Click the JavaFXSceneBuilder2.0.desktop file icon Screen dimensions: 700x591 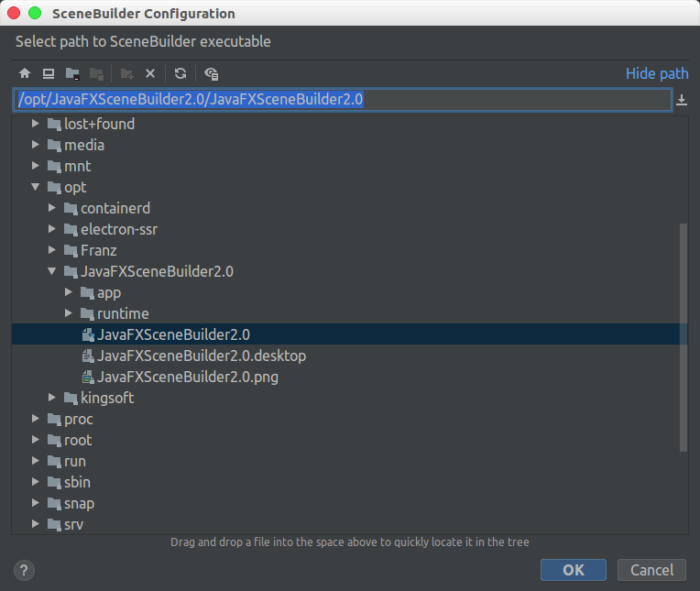click(88, 356)
